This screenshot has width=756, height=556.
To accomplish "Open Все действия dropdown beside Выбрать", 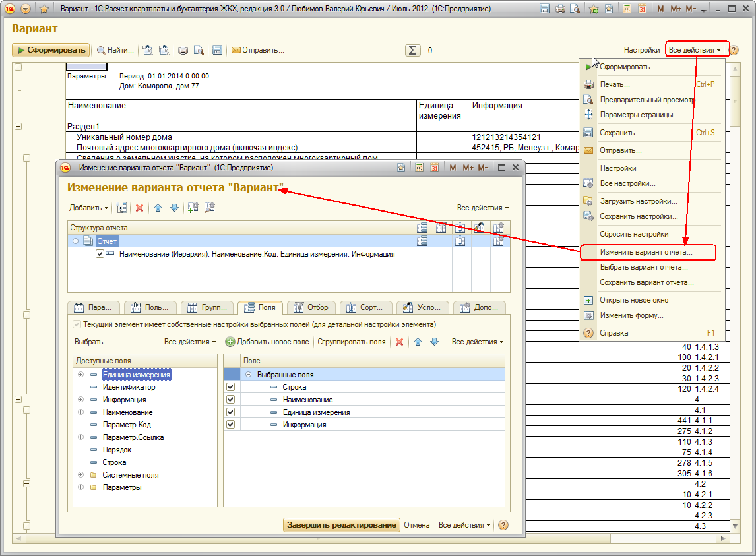I will point(190,342).
